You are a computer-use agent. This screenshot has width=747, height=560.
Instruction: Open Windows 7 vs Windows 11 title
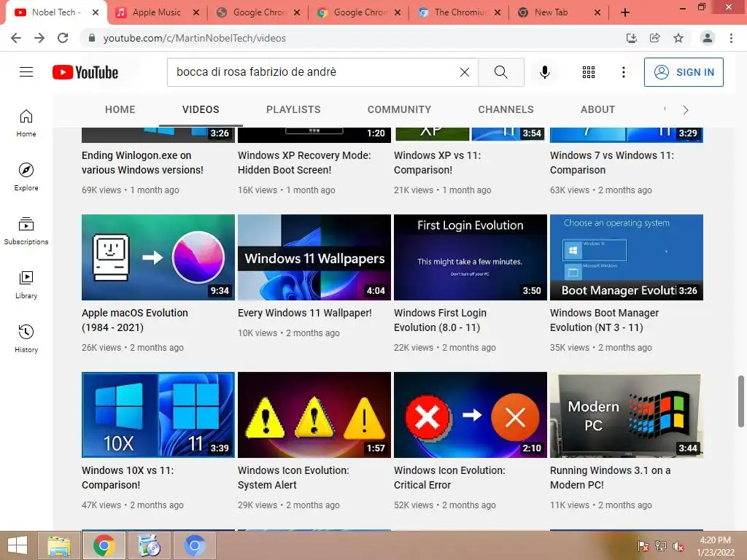[x=612, y=163]
